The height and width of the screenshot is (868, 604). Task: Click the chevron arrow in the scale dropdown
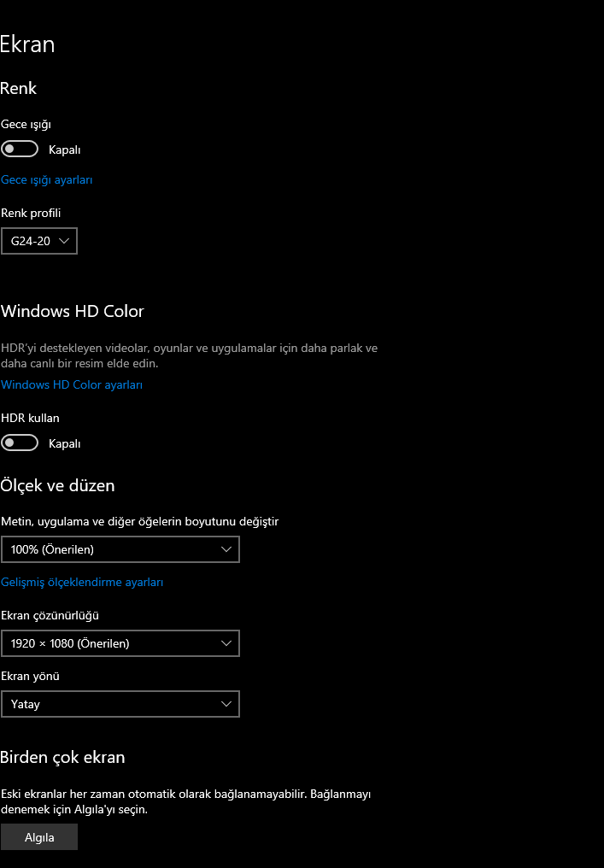[226, 549]
